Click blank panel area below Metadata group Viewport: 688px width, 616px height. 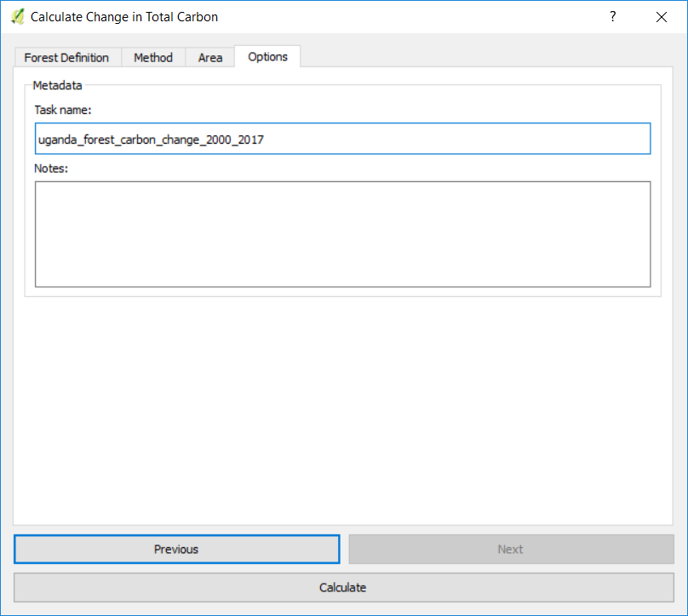pyautogui.click(x=342, y=408)
